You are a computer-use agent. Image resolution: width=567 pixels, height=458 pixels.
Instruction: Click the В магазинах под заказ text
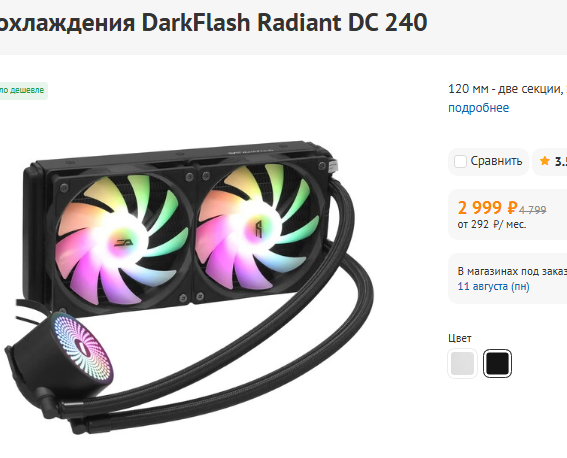click(x=512, y=271)
